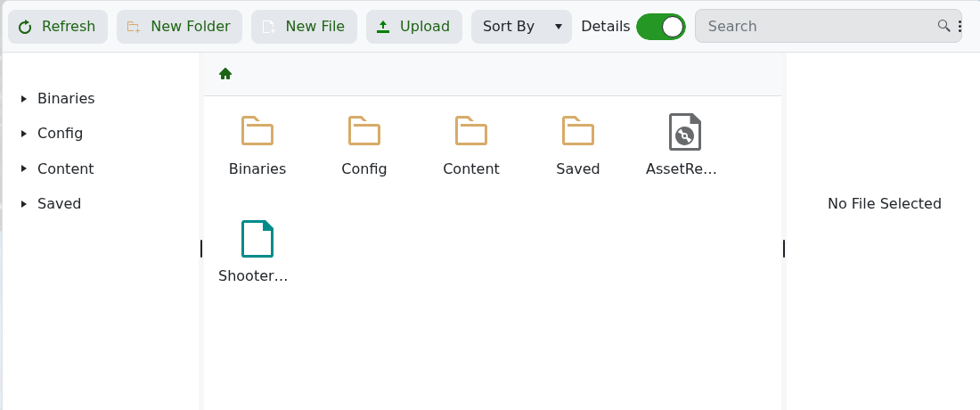Select the Binaries folder icon in grid
This screenshot has height=410, width=980.
[x=257, y=131]
